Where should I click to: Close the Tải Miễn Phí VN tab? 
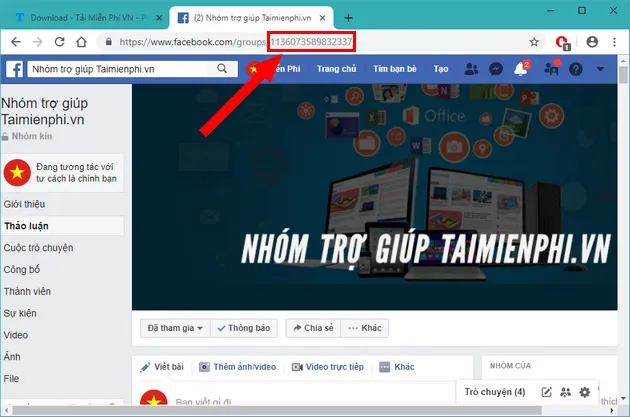click(159, 18)
